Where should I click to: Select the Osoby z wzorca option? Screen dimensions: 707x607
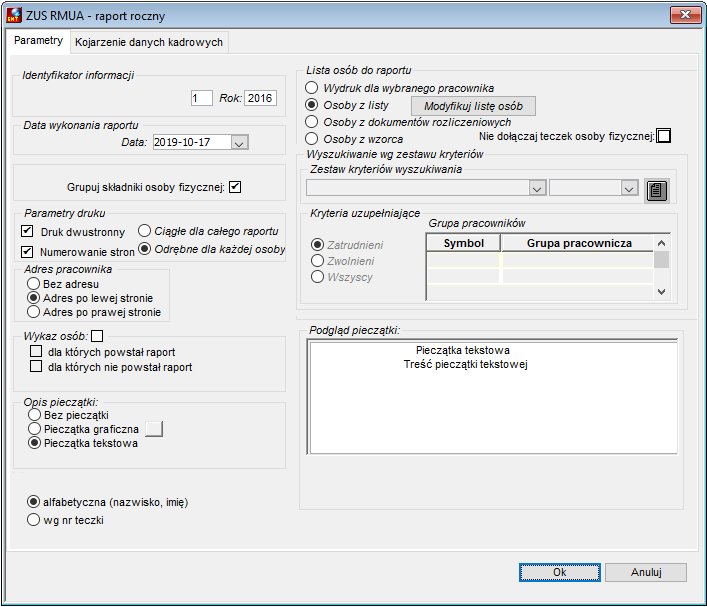[312, 138]
